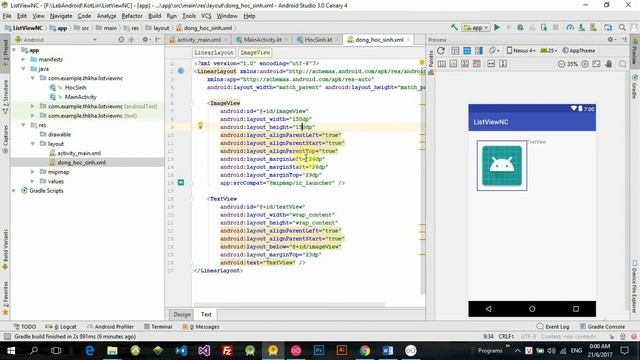The image size is (640, 360).
Task: Switch to HocSinh.kt editor tab
Action: (318, 40)
